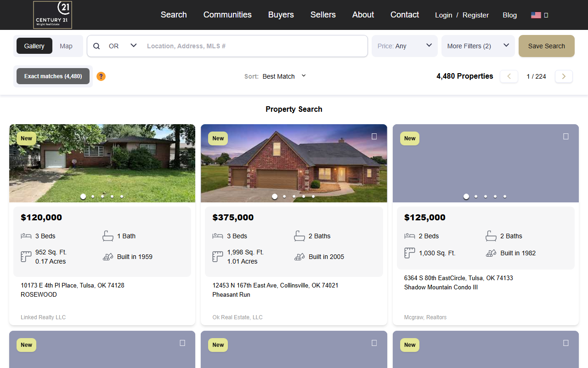Screen dimensions: 588x368
Task: Click Linked Realty LLC broker text
Action: pos(43,317)
